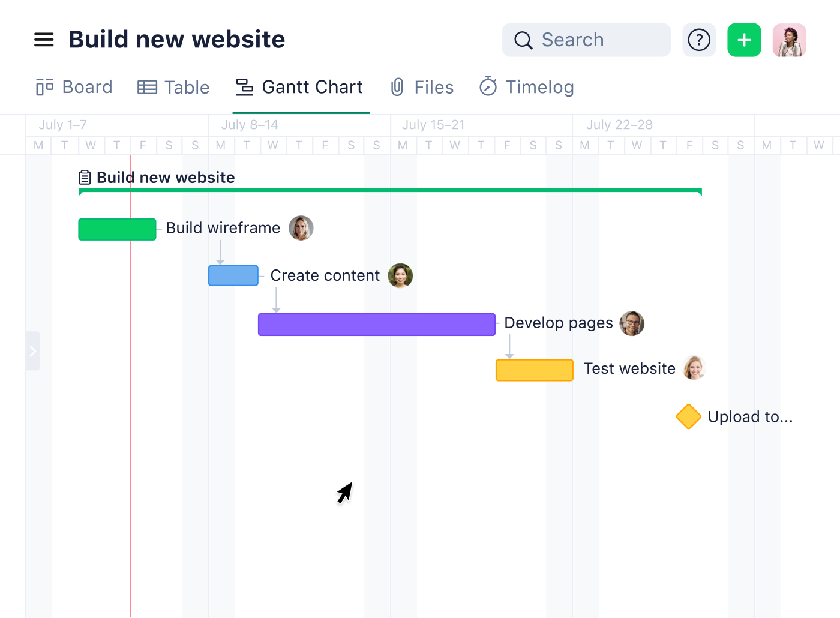Click the search magnifier icon

(x=523, y=40)
